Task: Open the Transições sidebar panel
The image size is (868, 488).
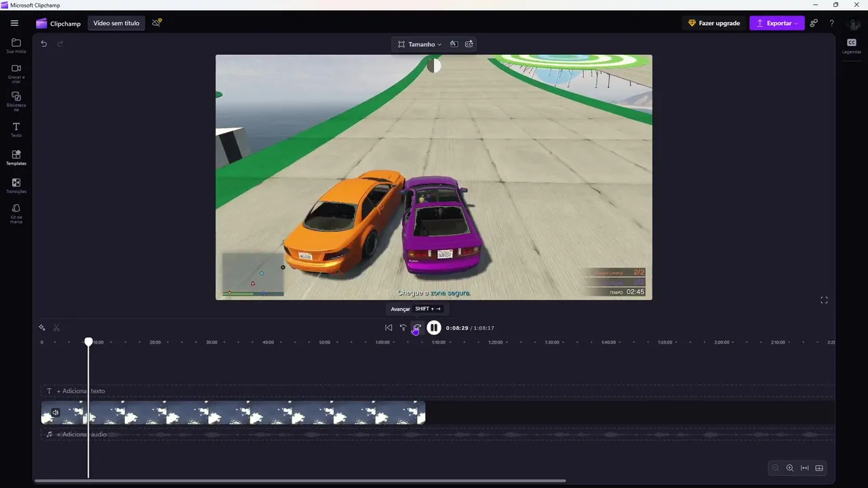Action: click(x=16, y=186)
